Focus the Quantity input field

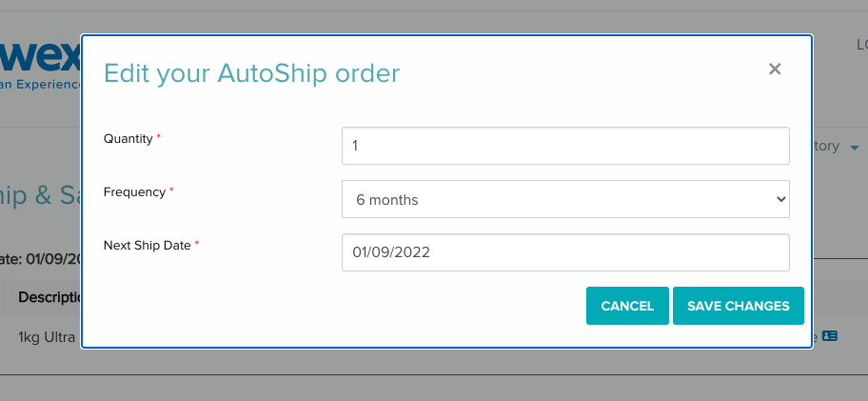[565, 146]
